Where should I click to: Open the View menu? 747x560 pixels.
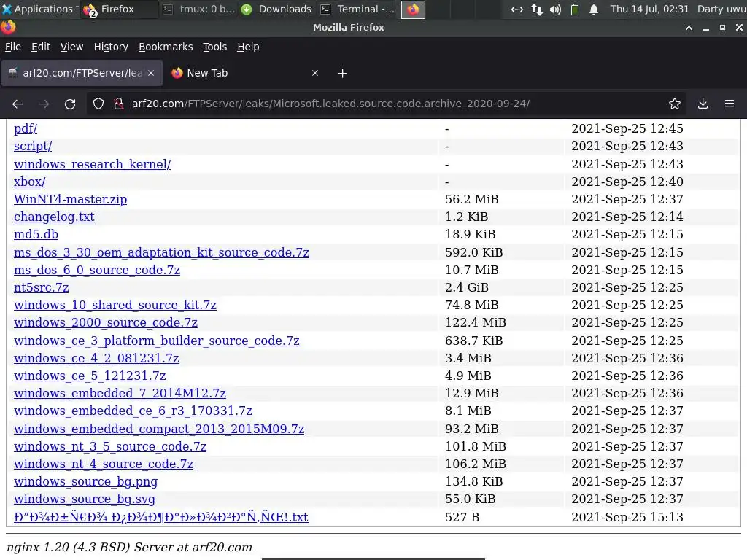pyautogui.click(x=72, y=47)
